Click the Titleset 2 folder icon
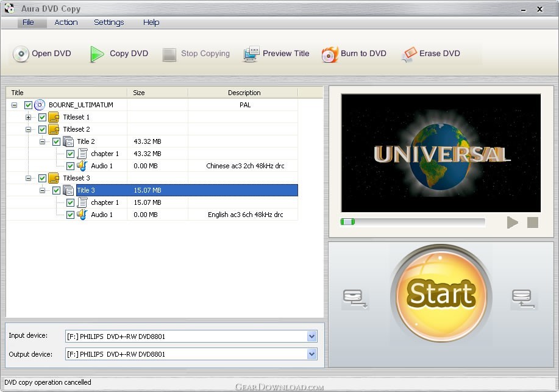This screenshot has height=392, width=559. pyautogui.click(x=54, y=129)
